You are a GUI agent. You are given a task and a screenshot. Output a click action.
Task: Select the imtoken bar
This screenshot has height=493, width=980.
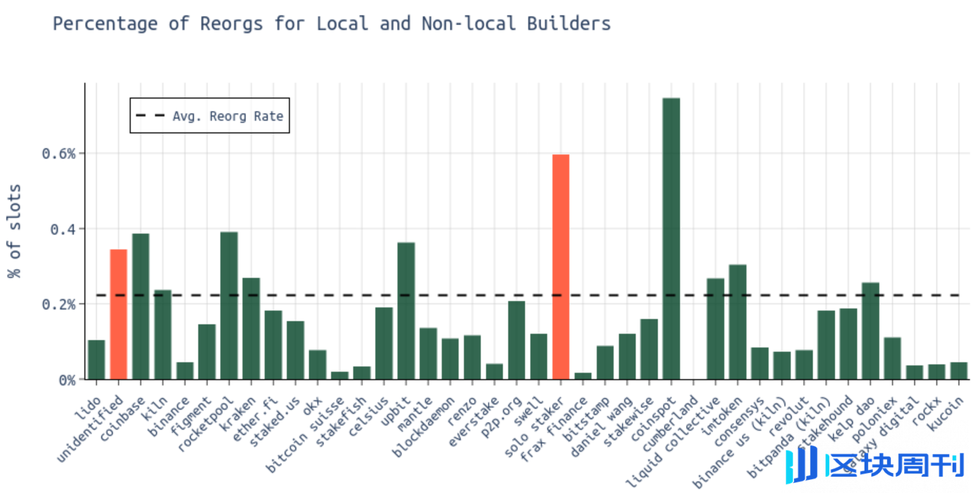(x=738, y=322)
